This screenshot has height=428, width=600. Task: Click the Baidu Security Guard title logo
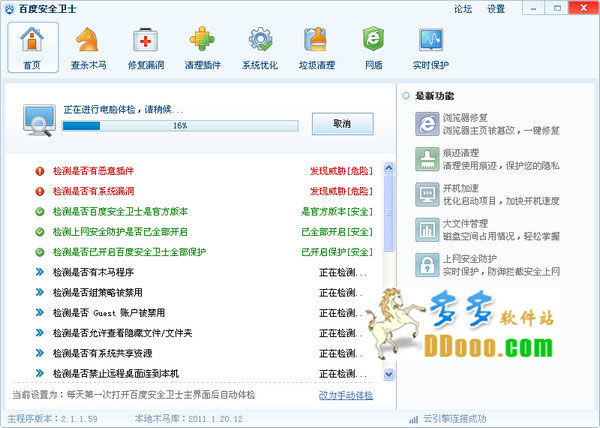[9, 9]
